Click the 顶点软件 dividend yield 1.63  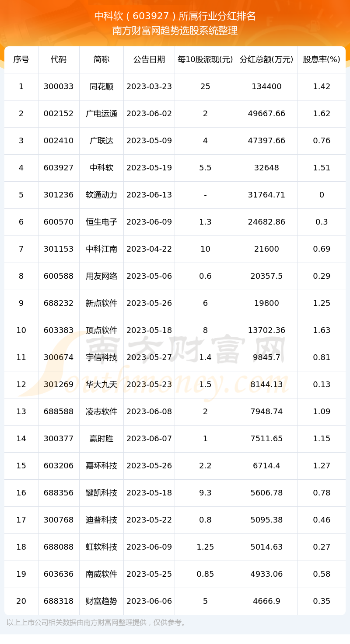[322, 330]
